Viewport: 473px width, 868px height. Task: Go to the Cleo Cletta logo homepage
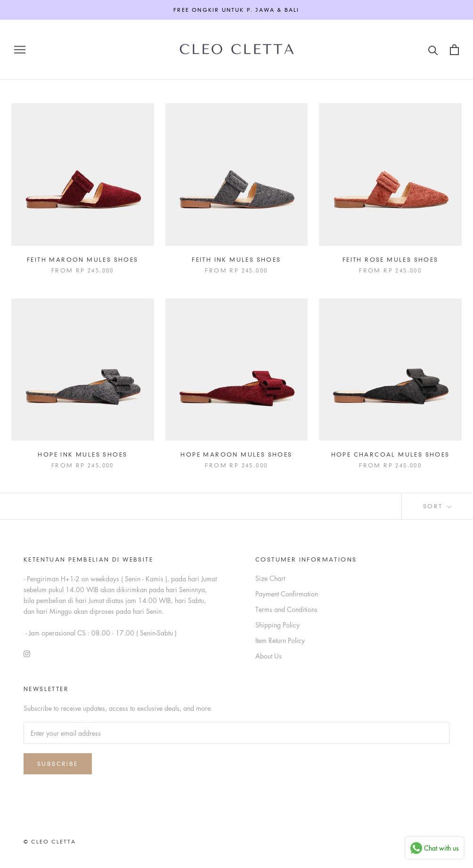click(236, 49)
